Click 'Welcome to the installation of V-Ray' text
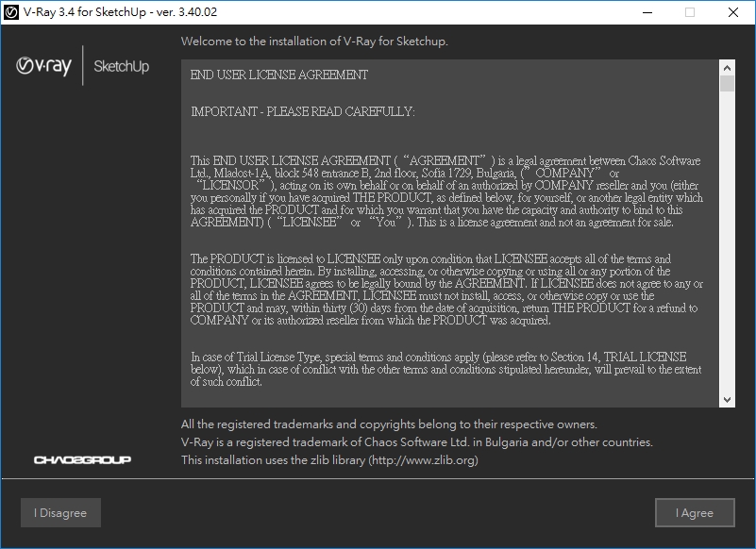756x549 pixels. point(315,41)
